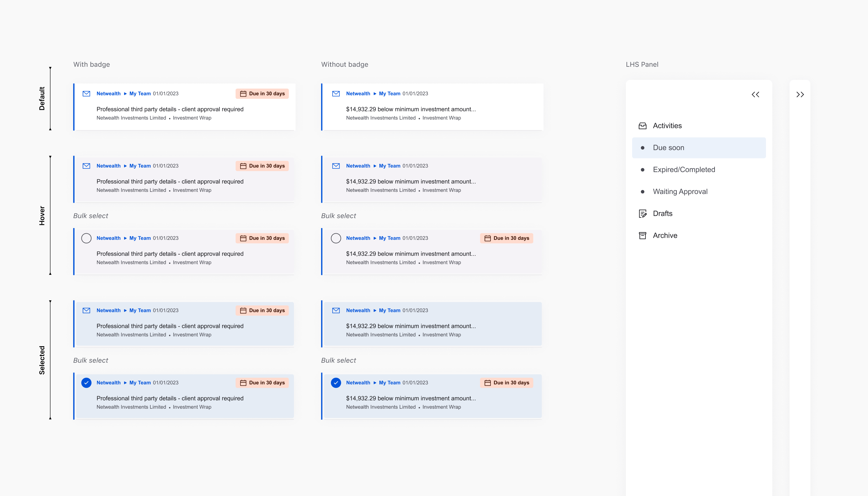Collapse the LHS panel with double-left chevron
The width and height of the screenshot is (868, 496).
tap(755, 95)
